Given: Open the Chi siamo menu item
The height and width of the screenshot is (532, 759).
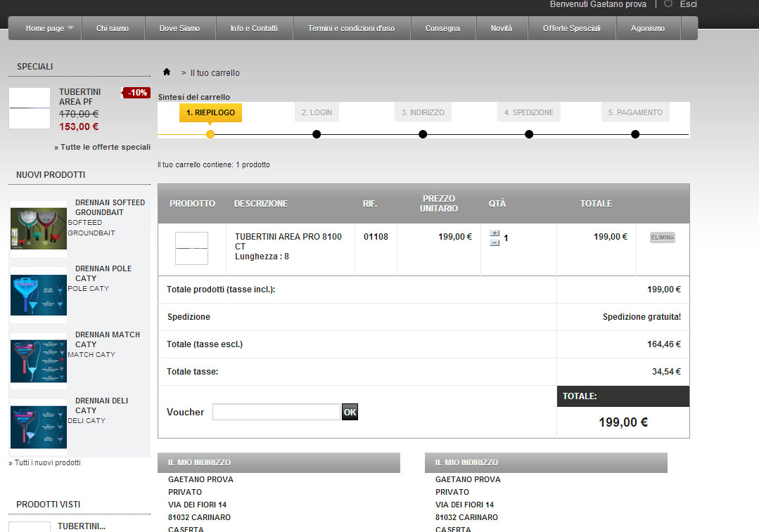Looking at the screenshot, I should click(113, 28).
